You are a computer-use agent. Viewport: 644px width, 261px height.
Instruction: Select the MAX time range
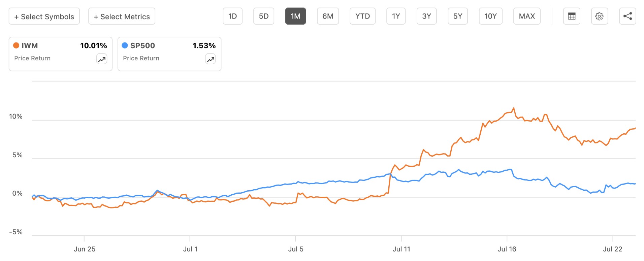(x=527, y=16)
